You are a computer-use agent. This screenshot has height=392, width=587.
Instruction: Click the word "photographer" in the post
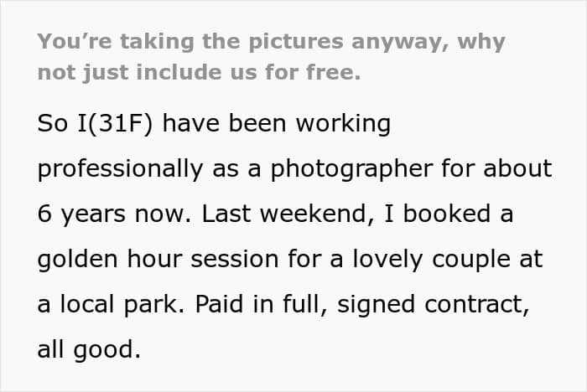[x=351, y=169]
